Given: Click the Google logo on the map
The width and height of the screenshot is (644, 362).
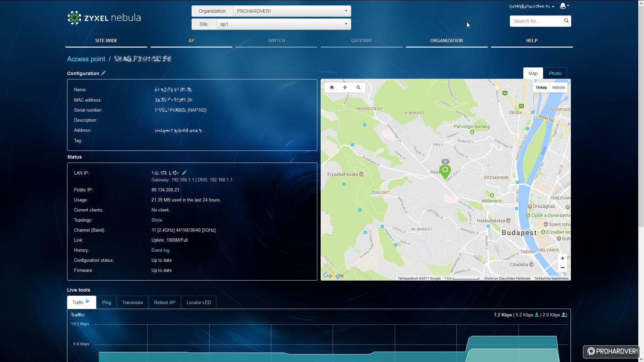Looking at the screenshot, I should tap(333, 276).
